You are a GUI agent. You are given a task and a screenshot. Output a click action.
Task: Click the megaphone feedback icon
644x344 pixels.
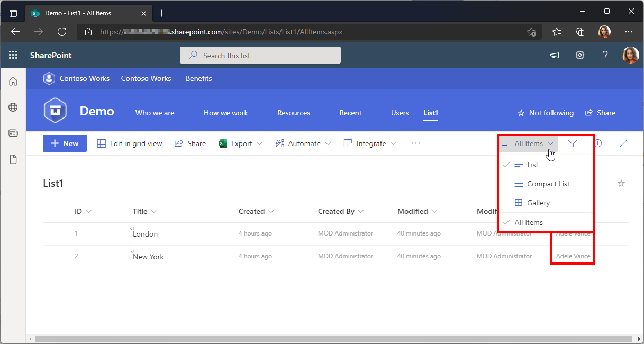point(555,56)
